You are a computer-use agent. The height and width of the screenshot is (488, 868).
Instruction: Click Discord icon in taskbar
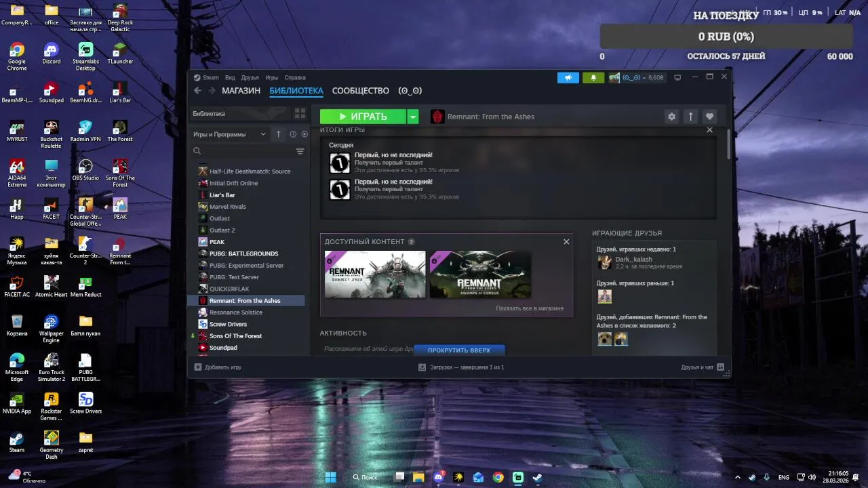coord(439,477)
